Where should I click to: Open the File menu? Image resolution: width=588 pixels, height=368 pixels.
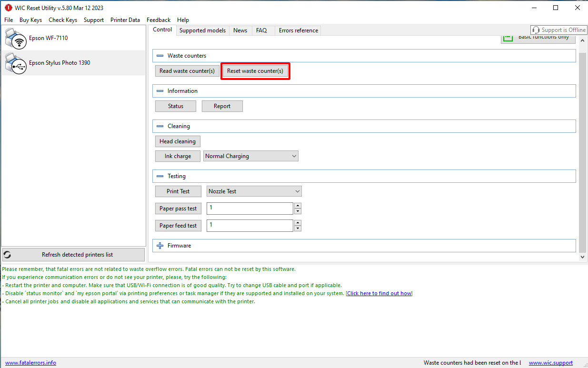coord(9,20)
